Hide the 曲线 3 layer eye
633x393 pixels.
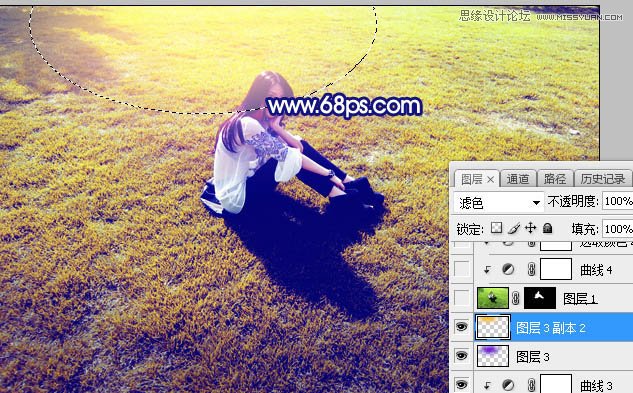coord(461,384)
